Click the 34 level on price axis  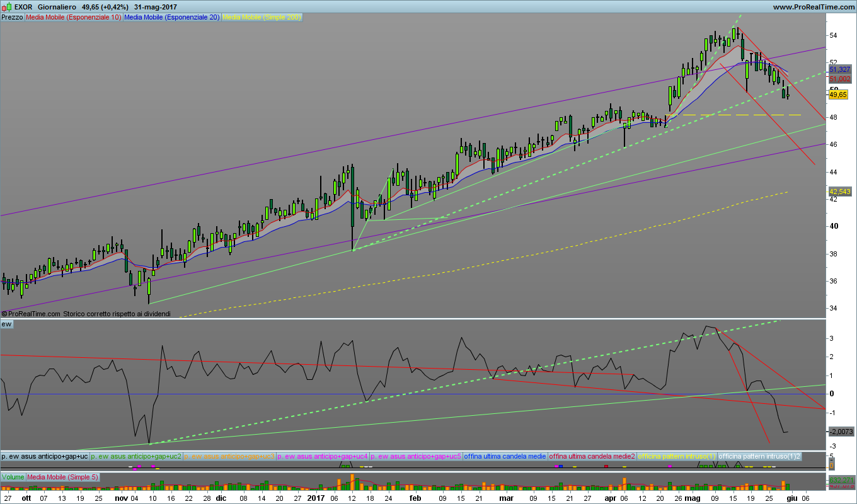pyautogui.click(x=832, y=308)
